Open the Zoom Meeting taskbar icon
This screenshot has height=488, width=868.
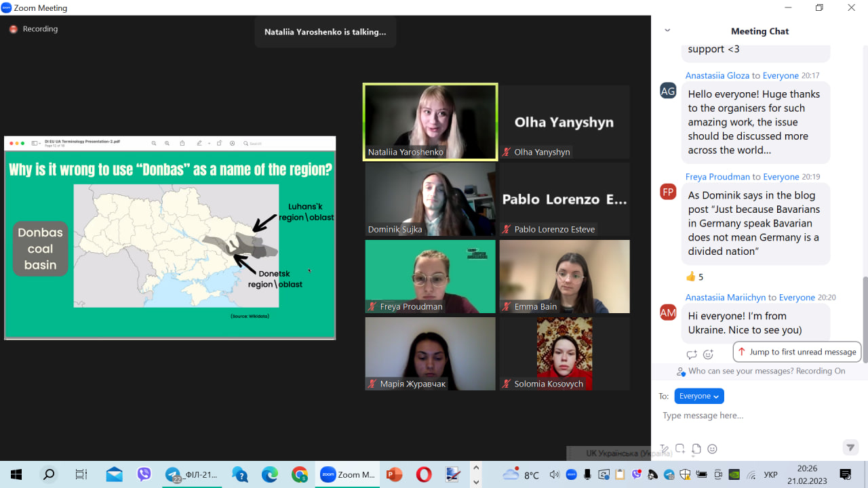point(347,474)
